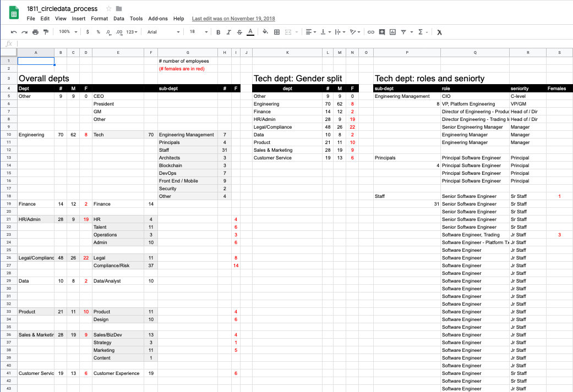Click the print icon in toolbar

(35, 32)
